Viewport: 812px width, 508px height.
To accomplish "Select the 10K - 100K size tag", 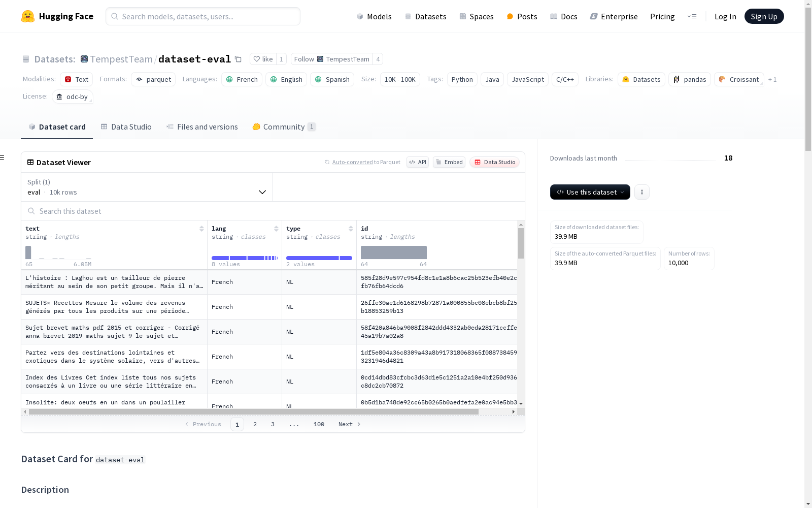I will (x=400, y=79).
